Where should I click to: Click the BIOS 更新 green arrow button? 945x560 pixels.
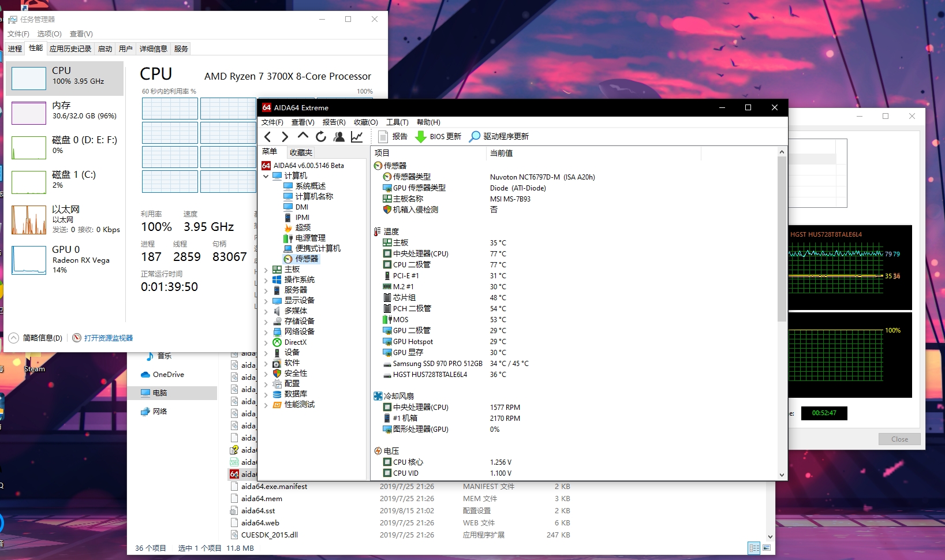pyautogui.click(x=438, y=137)
